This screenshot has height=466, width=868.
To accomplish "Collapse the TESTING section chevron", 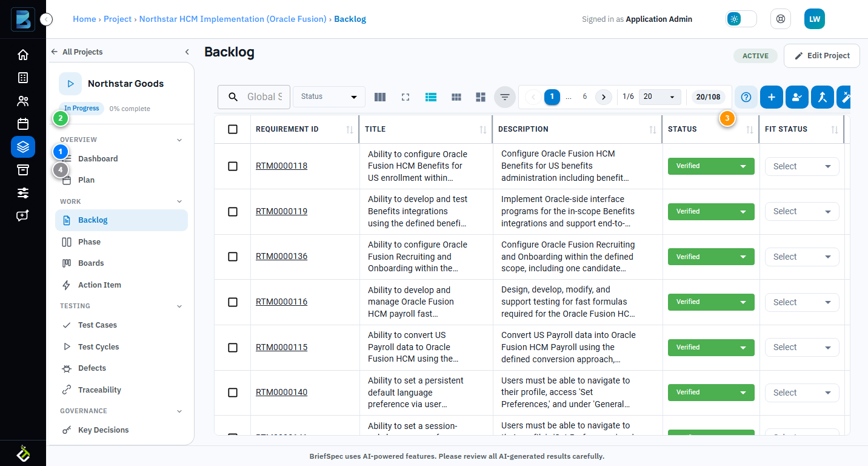I will coord(179,306).
